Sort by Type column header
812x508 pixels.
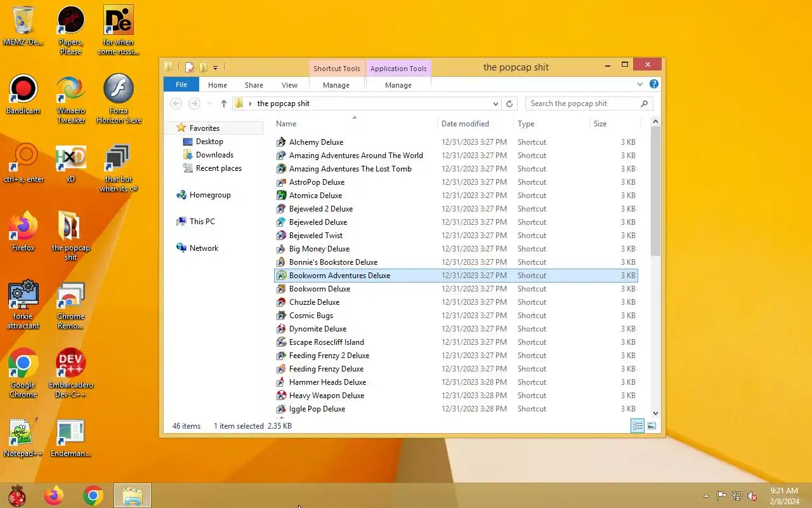[552, 124]
